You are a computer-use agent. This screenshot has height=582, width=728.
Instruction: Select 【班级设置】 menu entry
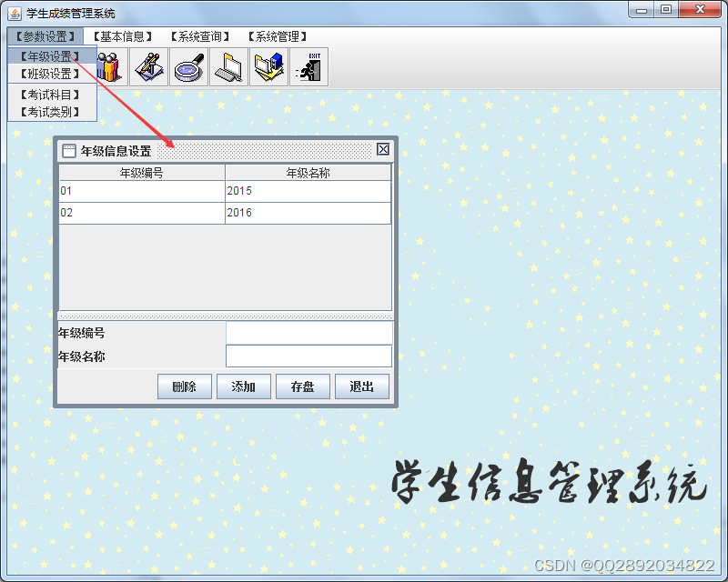pos(50,74)
